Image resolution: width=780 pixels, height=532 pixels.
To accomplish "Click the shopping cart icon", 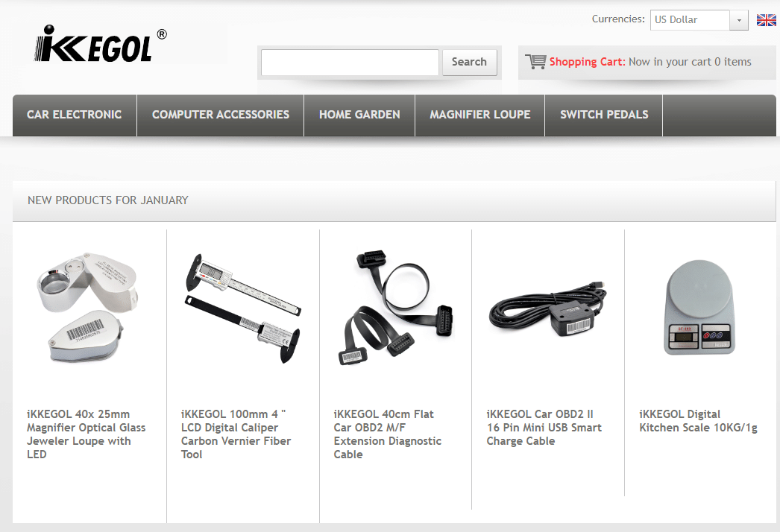I will click(x=535, y=62).
